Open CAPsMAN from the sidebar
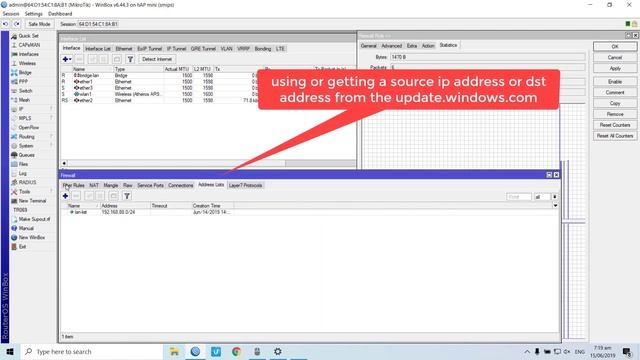 pyautogui.click(x=29, y=45)
